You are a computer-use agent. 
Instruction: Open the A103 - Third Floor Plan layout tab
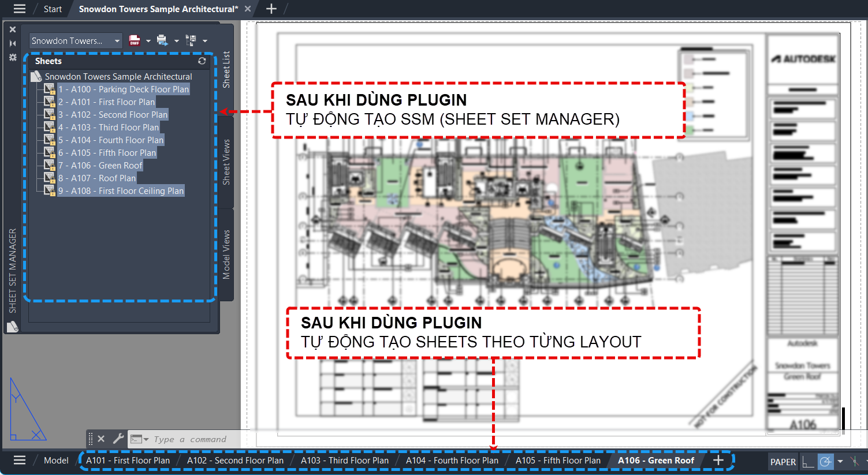tap(345, 460)
